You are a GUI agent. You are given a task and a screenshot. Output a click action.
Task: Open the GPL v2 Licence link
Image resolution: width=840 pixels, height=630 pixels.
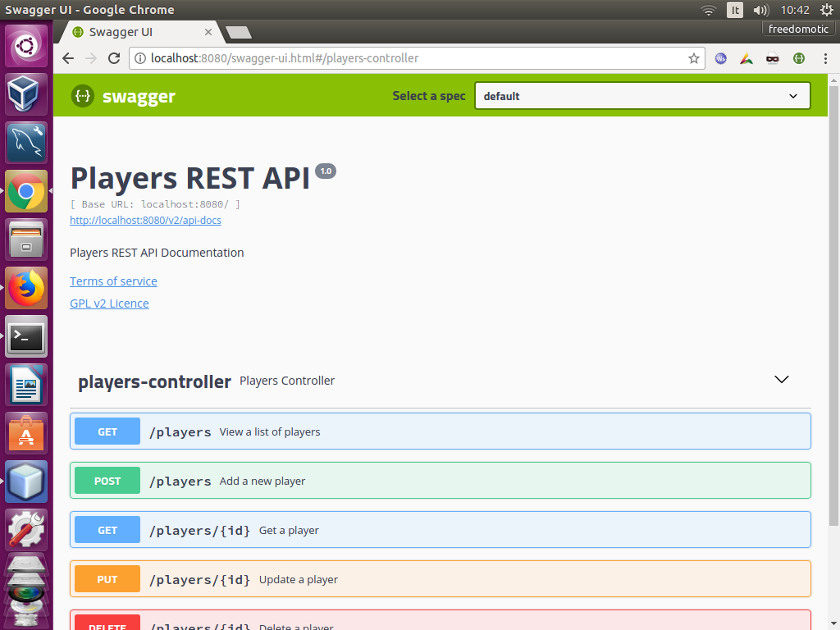(x=109, y=304)
